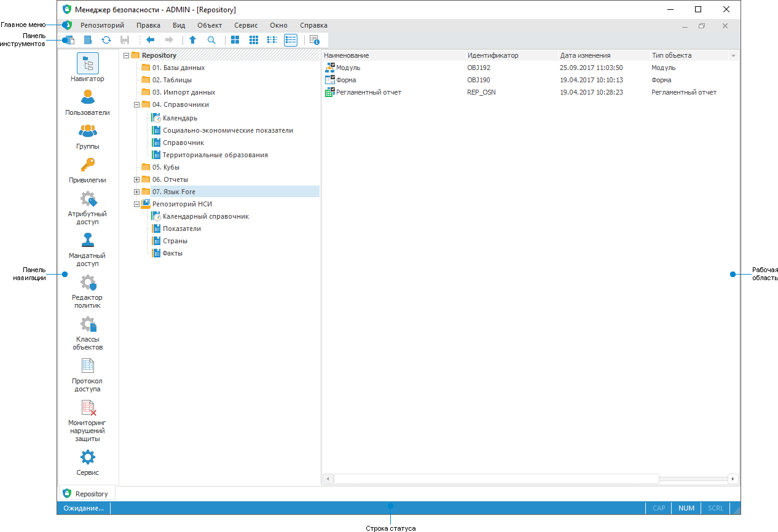Open object properties info icon

[x=314, y=40]
